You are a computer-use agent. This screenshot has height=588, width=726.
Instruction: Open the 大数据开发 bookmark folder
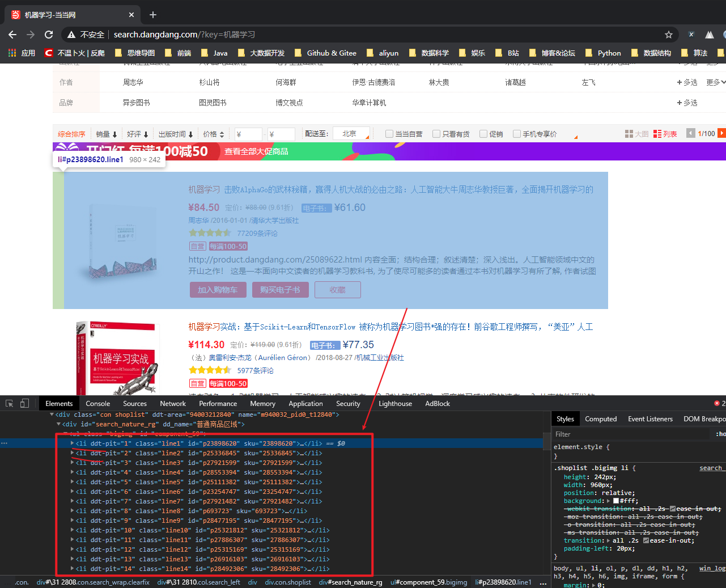click(x=261, y=53)
